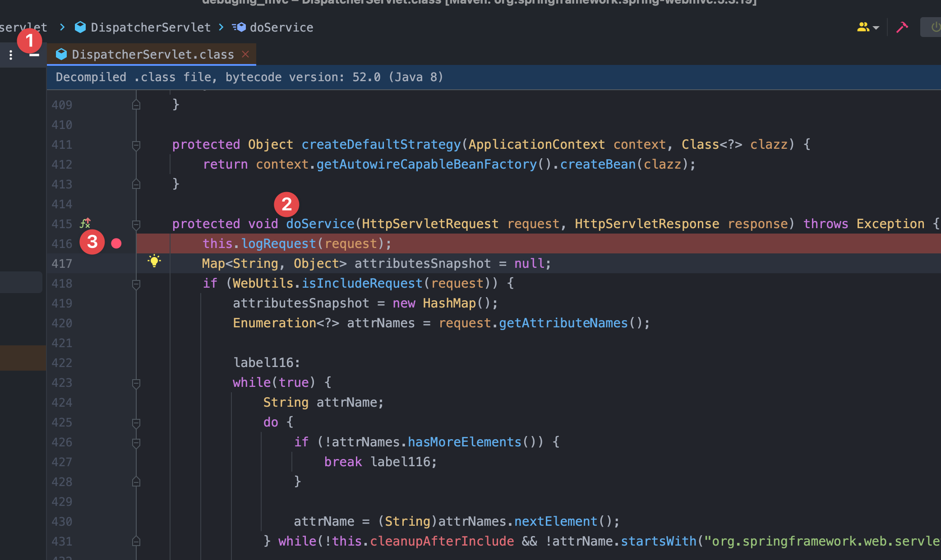Select the DispatcherServlet.class editor tab

tap(152, 55)
